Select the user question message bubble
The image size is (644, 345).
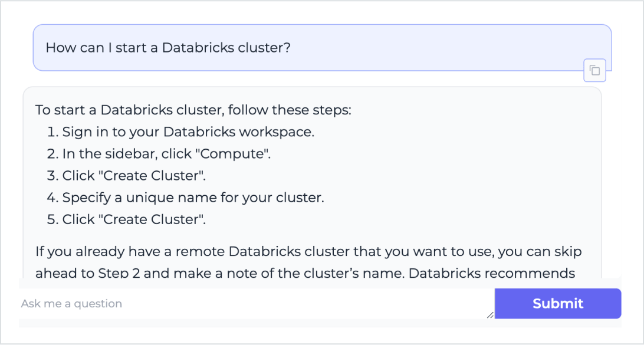321,48
